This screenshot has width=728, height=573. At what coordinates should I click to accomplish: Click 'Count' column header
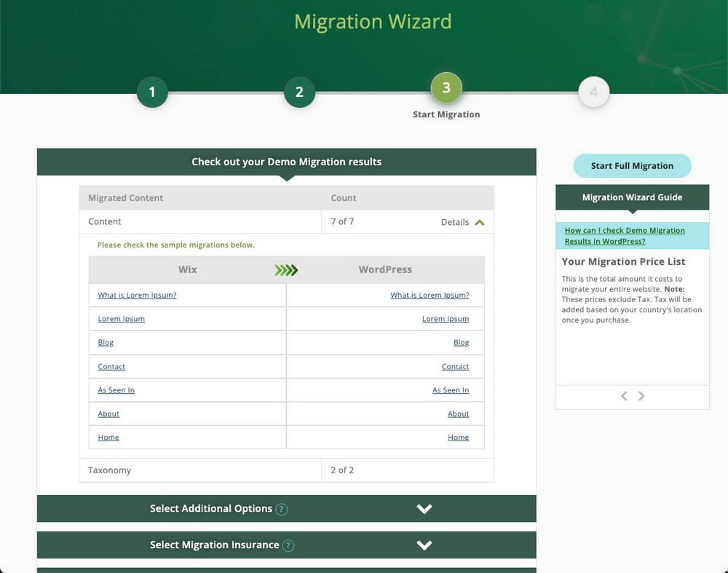(x=343, y=198)
